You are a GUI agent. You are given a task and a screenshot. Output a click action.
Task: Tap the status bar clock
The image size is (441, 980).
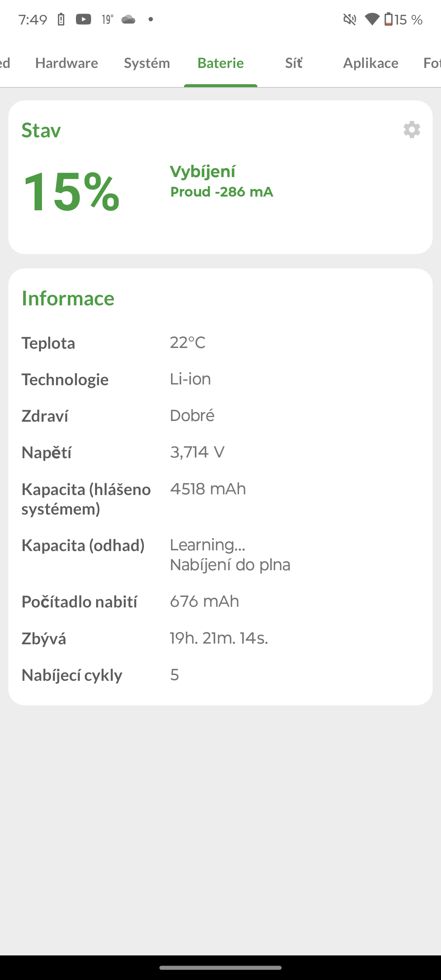[x=33, y=20]
